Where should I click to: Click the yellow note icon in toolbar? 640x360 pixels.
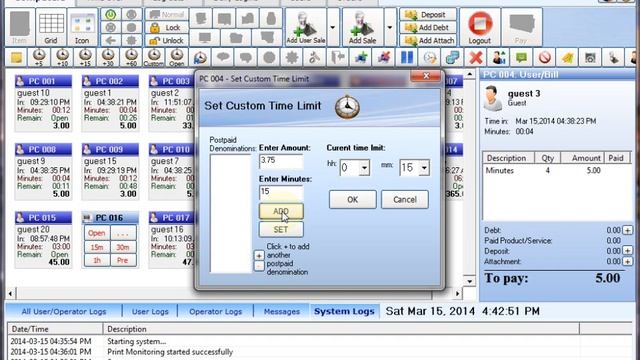pyautogui.click(x=16, y=58)
